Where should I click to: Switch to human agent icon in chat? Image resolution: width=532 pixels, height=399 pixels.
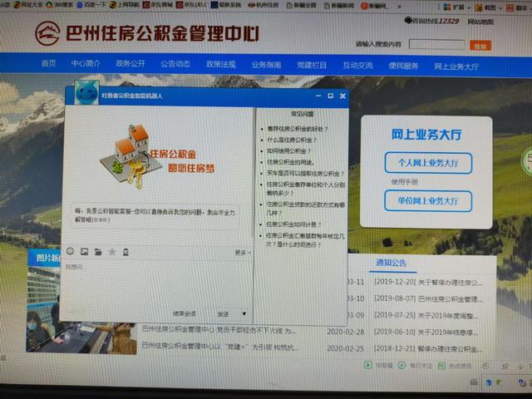(126, 252)
